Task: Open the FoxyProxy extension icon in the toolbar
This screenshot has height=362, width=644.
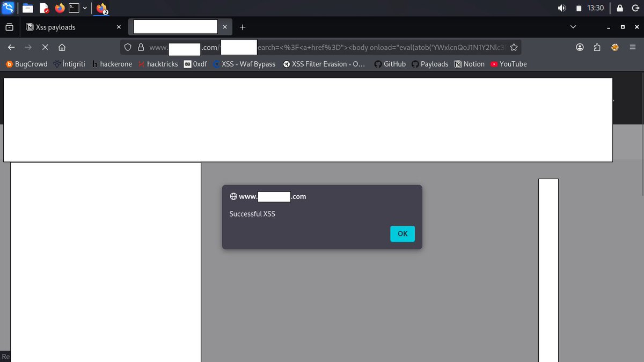Action: pos(614,47)
